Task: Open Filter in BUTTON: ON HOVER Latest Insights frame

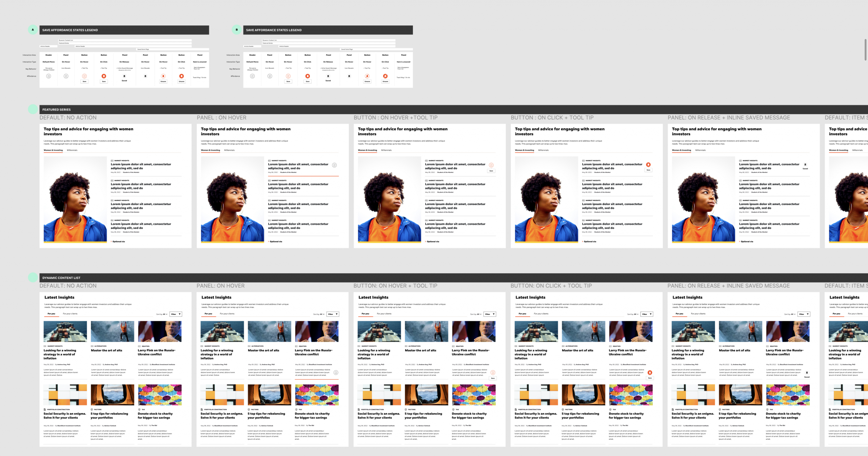Action: (x=490, y=314)
